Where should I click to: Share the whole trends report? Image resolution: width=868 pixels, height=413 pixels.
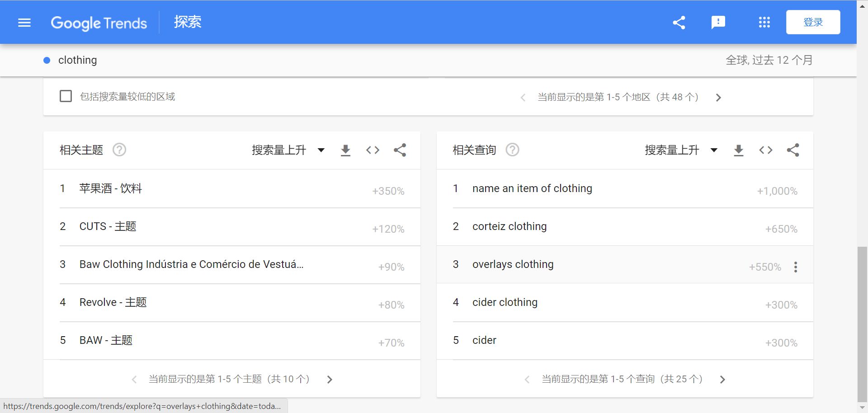point(679,22)
